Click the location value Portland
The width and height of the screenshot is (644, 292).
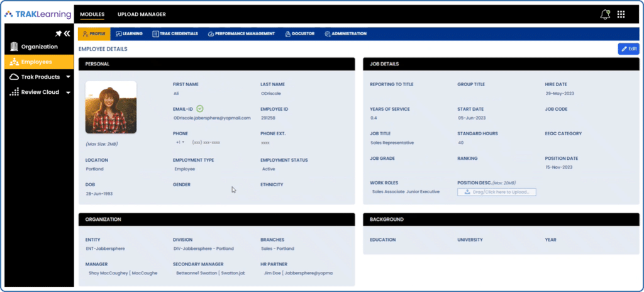point(94,169)
